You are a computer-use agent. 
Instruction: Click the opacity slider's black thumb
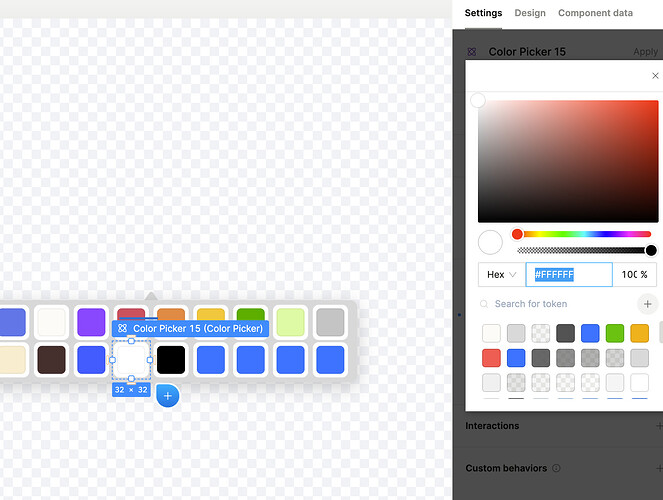pyautogui.click(x=651, y=250)
